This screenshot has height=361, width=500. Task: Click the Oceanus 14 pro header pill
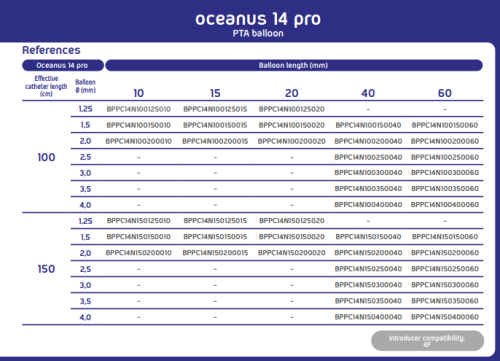tap(63, 65)
